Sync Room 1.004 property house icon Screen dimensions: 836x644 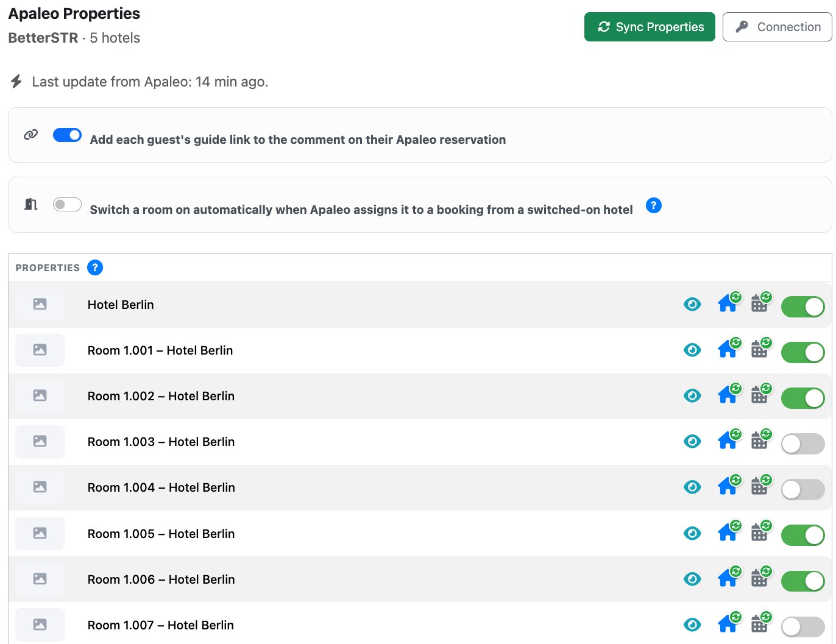coord(729,485)
